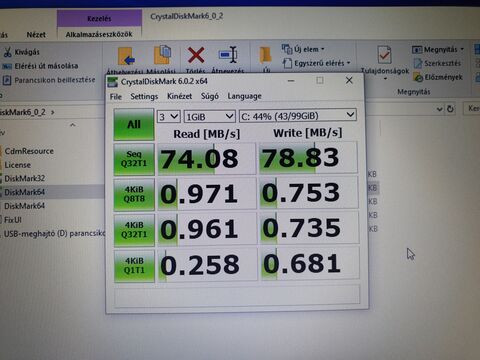Viewport: 480px width, 360px height.
Task: Open the Súgó menu in CrystalDiskMark
Action: [x=210, y=96]
